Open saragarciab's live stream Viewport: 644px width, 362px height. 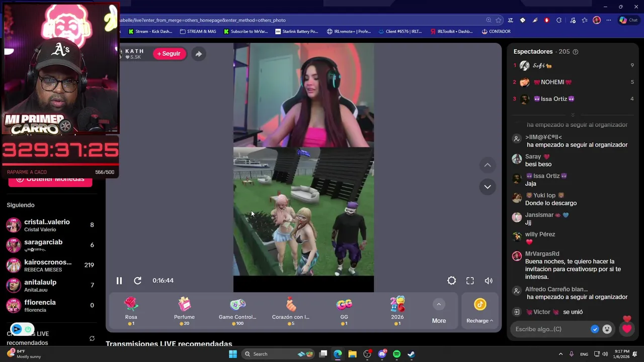coord(50,245)
